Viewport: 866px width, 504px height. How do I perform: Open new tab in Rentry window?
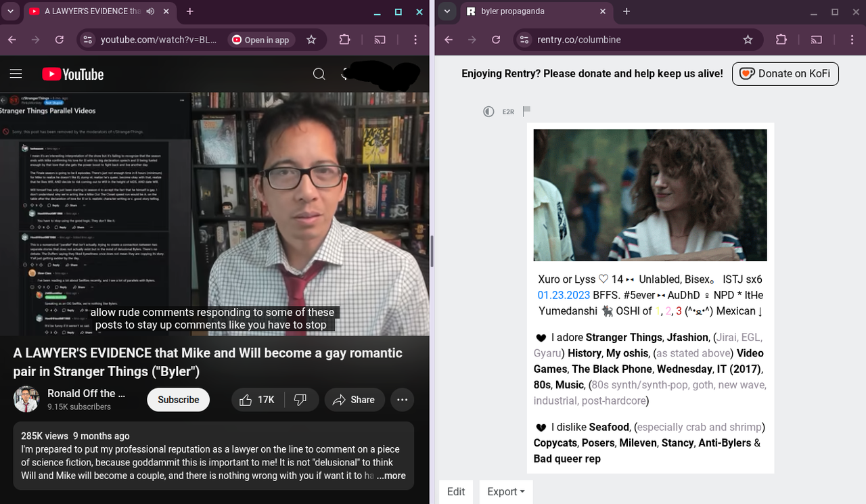coord(626,12)
